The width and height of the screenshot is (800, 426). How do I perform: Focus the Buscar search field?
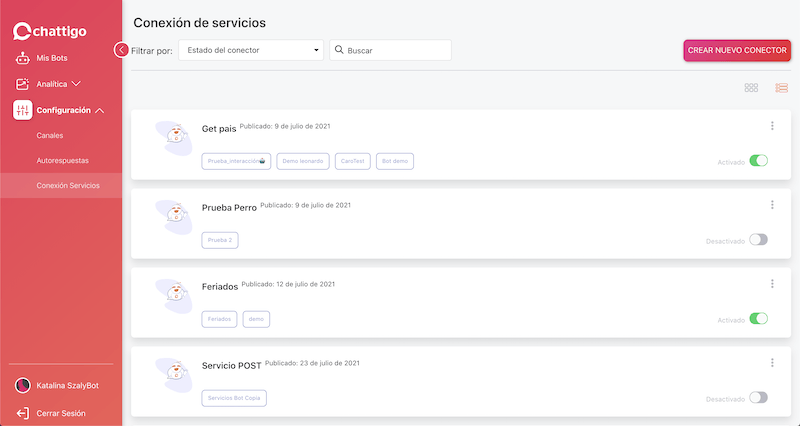(390, 50)
